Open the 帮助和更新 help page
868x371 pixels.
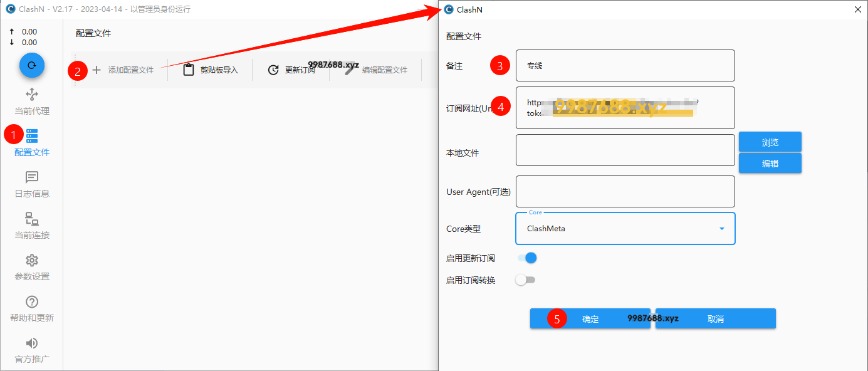[32, 308]
